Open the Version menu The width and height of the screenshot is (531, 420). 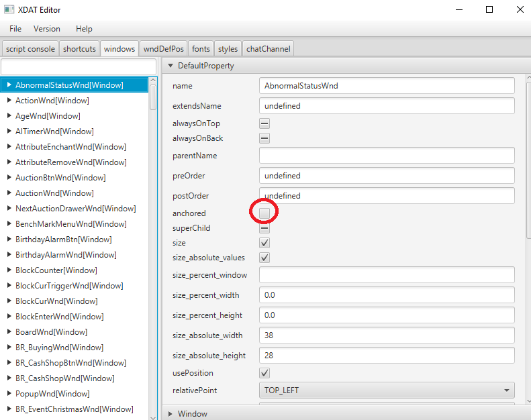[47, 29]
